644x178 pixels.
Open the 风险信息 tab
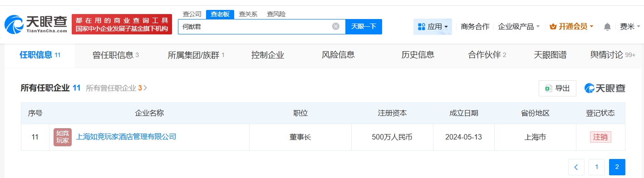coord(338,55)
